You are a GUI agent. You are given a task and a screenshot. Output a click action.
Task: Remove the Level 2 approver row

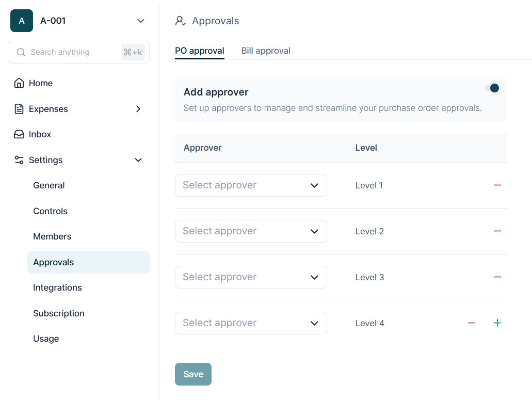click(x=497, y=231)
